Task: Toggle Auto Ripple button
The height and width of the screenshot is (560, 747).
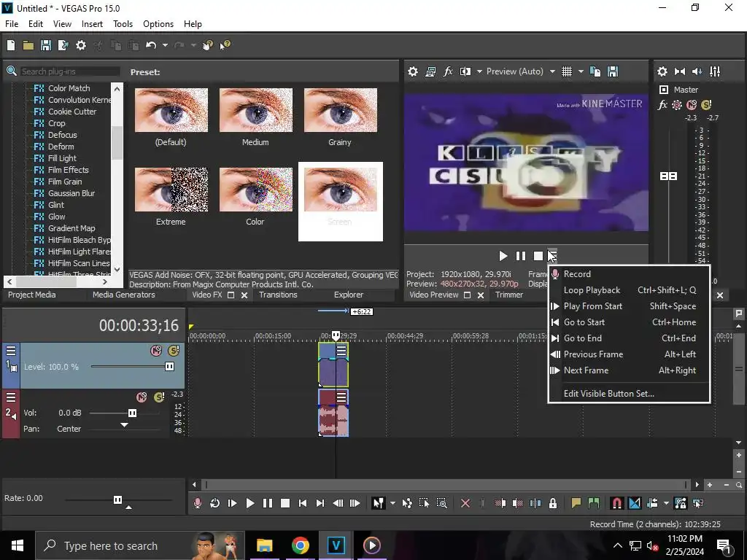Action: pyautogui.click(x=652, y=503)
